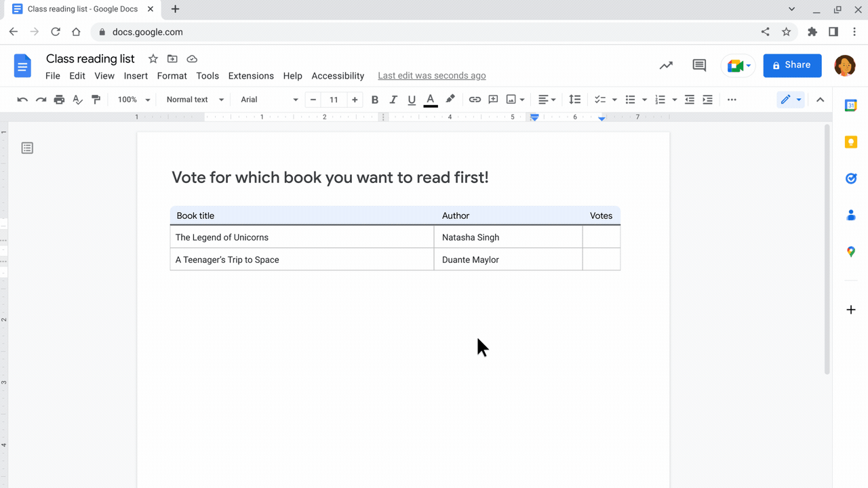The image size is (868, 488).
Task: Select the paint format tool
Action: [x=96, y=100]
